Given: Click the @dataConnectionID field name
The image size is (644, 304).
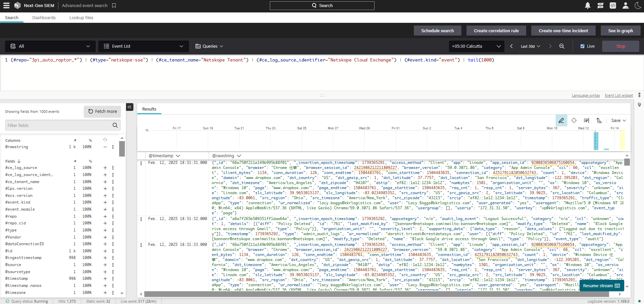Looking at the screenshot, I should coord(24,244).
